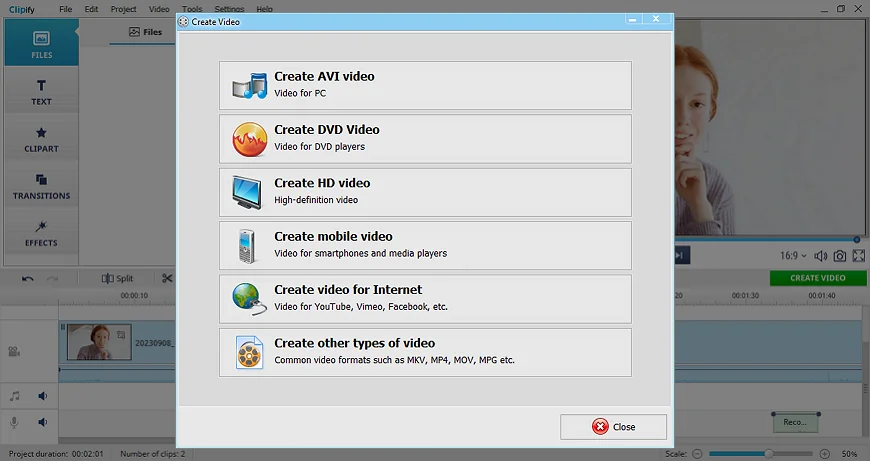This screenshot has width=870, height=461.
Task: Click the Split tool
Action: tap(117, 278)
